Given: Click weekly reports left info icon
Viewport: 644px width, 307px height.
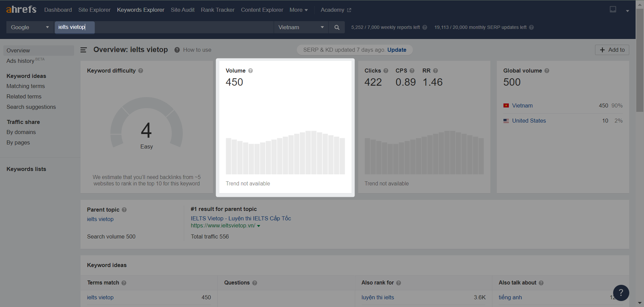Looking at the screenshot, I should 425,27.
